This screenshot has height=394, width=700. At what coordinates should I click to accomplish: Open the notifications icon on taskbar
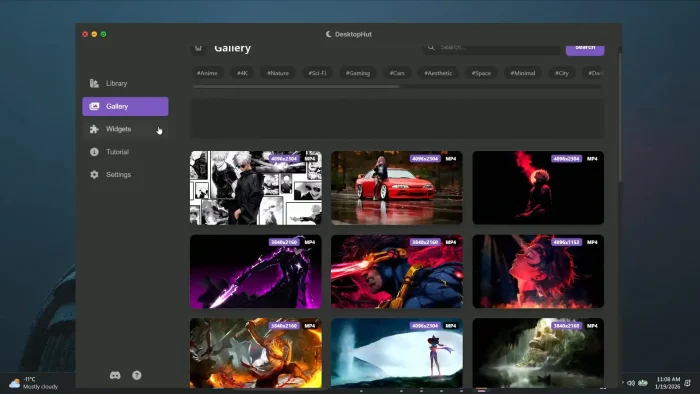coord(688,383)
